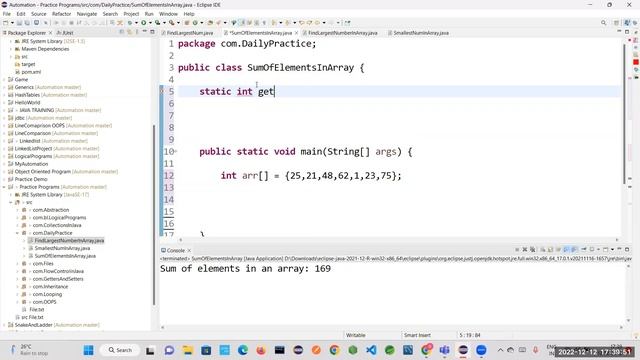Screen dimensions: 640x360
Task: Close the SumOfElementsInArray.java tab
Action: pos(296,33)
